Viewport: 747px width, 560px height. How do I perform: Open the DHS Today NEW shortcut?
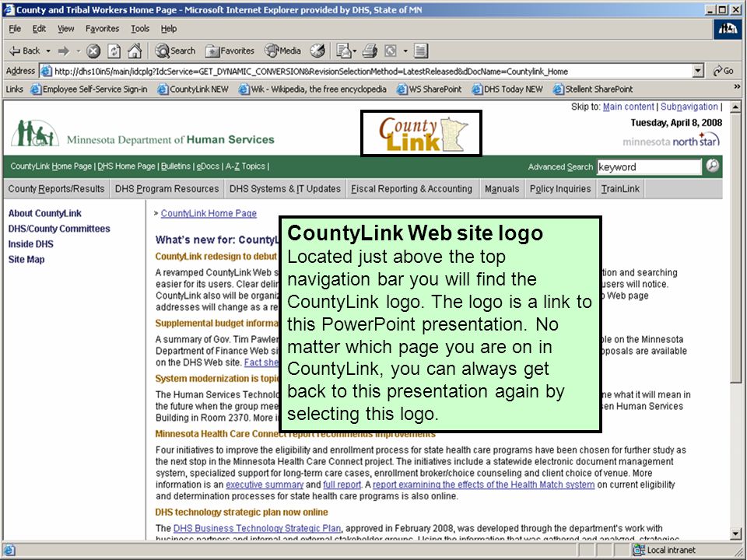coord(507,89)
